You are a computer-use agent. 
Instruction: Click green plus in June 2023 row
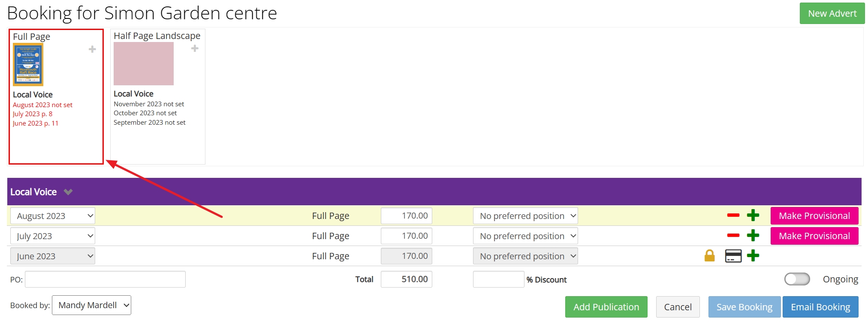tap(753, 256)
